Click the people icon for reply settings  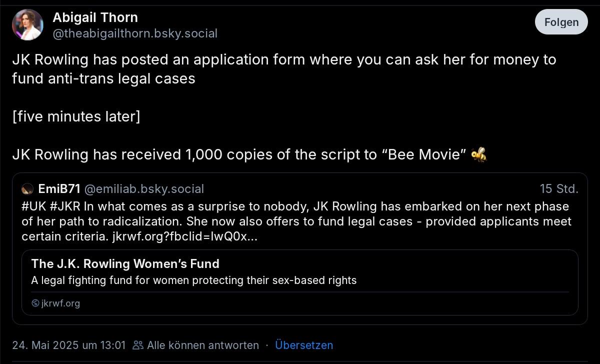coord(138,345)
